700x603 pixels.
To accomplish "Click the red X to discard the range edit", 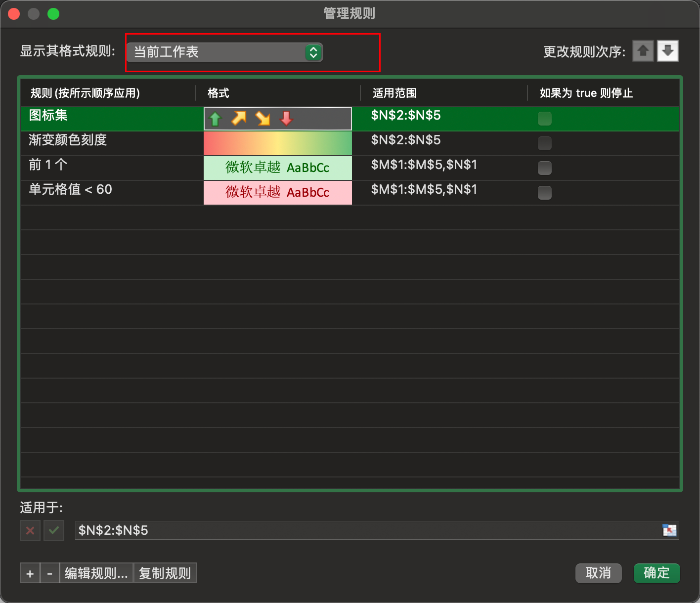I will point(30,530).
